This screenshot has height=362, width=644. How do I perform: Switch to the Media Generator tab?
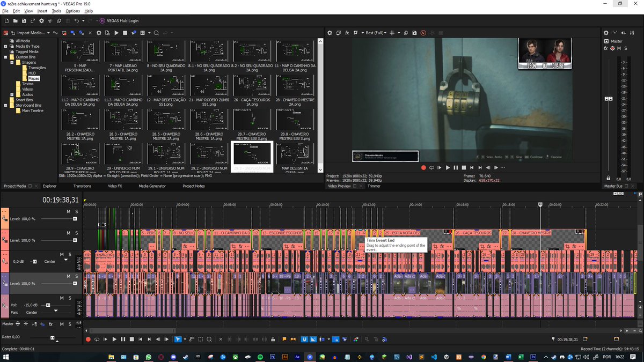click(x=153, y=186)
